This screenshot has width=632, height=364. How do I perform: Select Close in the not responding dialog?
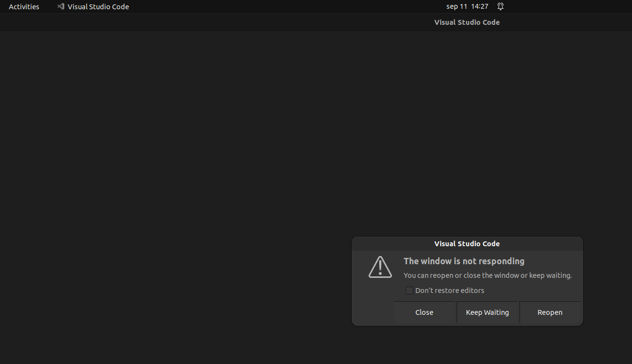[424, 312]
